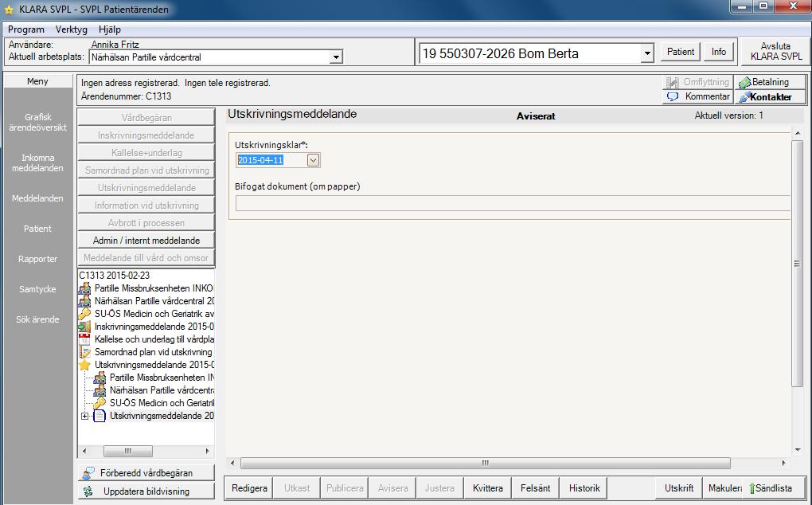Click the Makulera button
Screen dimensions: 812x505
point(724,488)
